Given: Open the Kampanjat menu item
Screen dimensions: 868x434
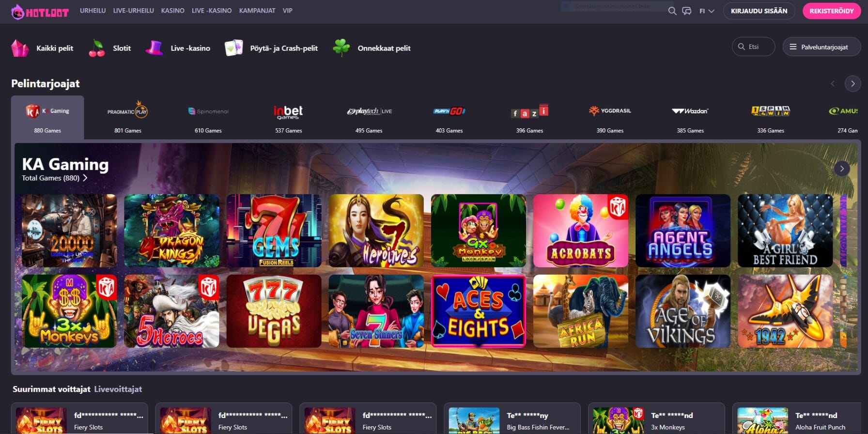Looking at the screenshot, I should 257,10.
